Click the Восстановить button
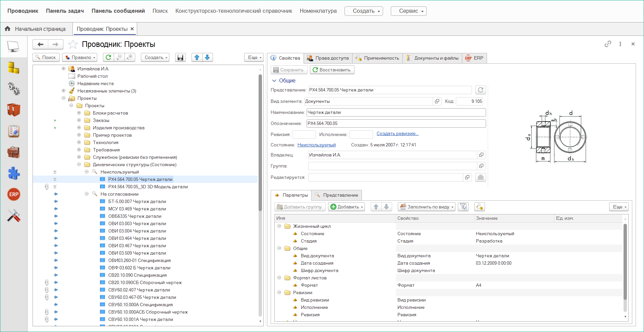 (332, 70)
